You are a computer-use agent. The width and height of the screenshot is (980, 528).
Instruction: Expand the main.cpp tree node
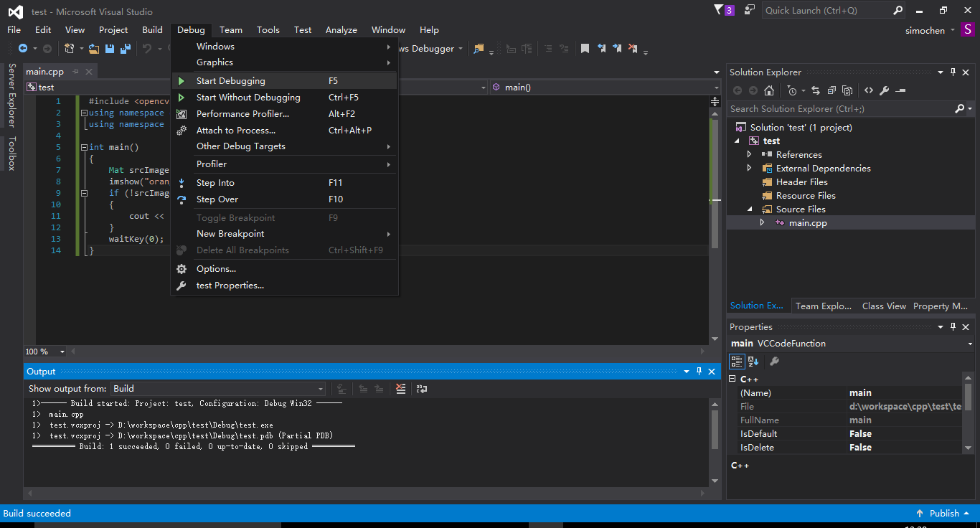pyautogui.click(x=762, y=223)
